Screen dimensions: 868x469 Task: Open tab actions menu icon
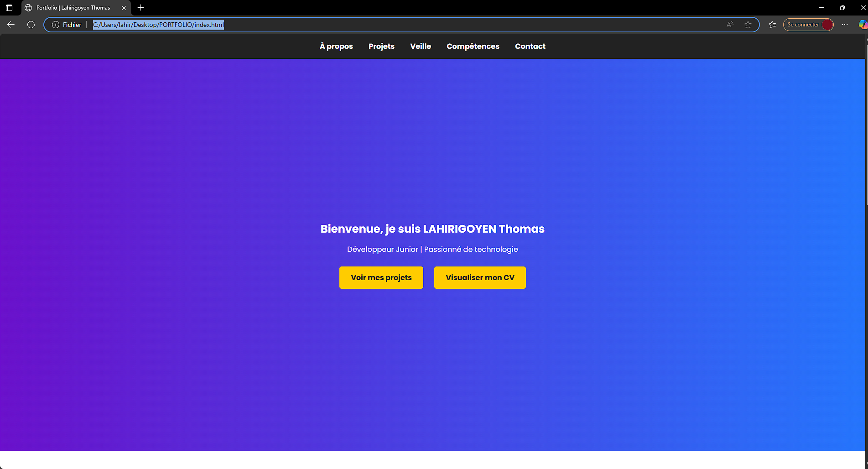[x=9, y=8]
